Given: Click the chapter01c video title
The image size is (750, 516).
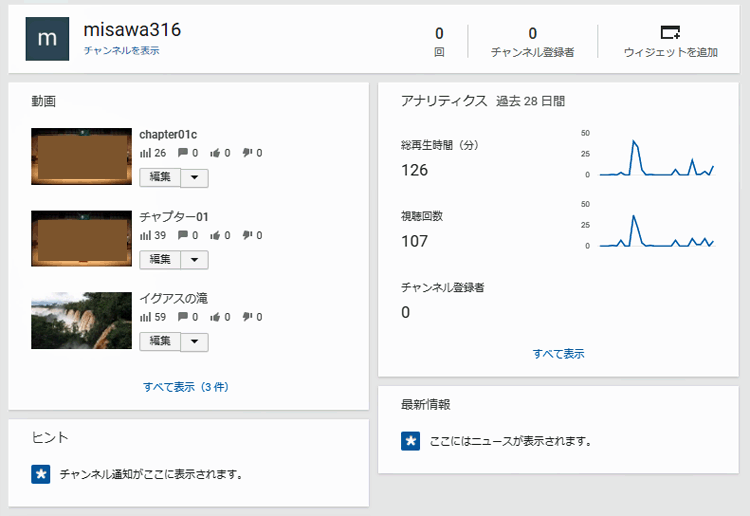Looking at the screenshot, I should [168, 134].
